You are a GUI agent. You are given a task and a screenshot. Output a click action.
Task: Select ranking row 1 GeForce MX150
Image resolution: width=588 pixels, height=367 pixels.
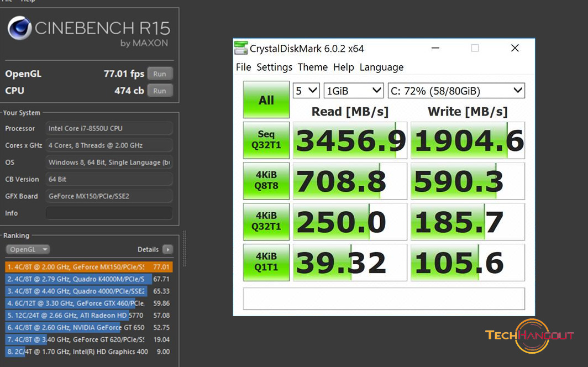[89, 267]
